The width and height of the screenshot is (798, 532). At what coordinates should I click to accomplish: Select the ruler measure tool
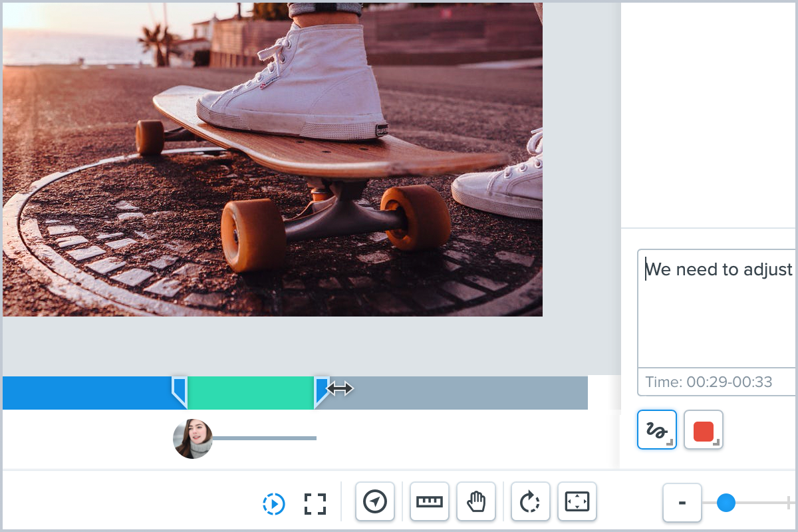(x=430, y=501)
